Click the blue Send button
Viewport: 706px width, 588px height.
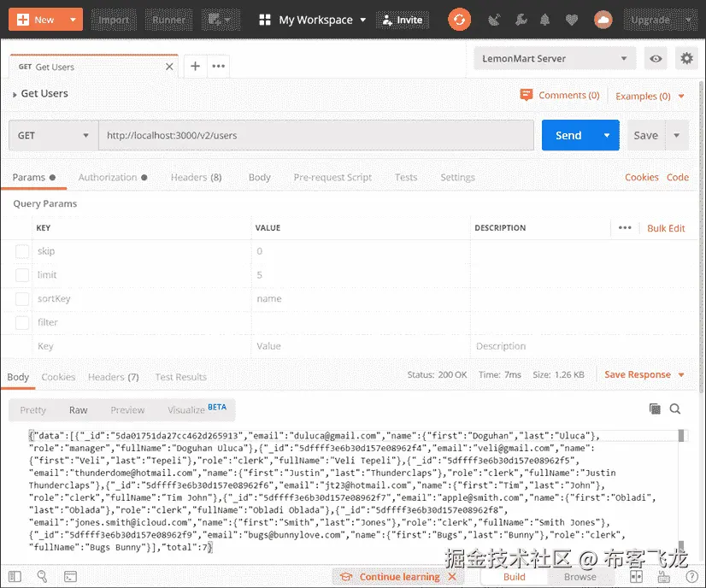568,136
